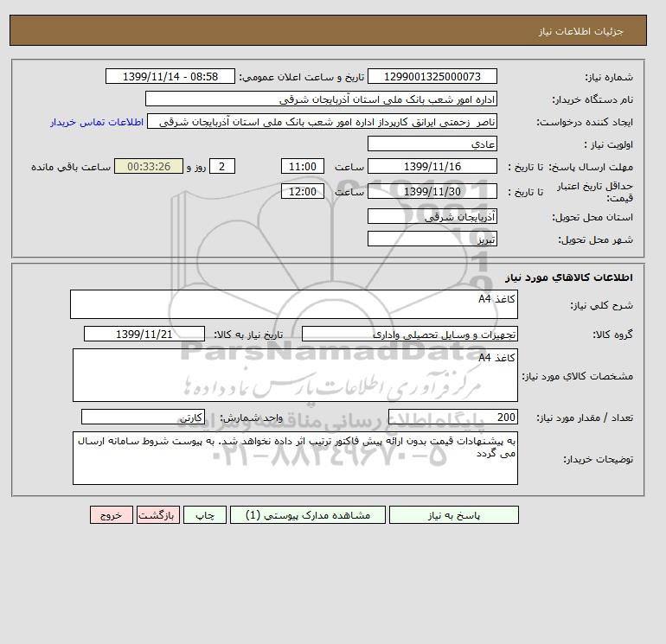The image size is (666, 644).
Task: Click the تعداد / مقدار مورد نیاز label
Action: (x=585, y=418)
